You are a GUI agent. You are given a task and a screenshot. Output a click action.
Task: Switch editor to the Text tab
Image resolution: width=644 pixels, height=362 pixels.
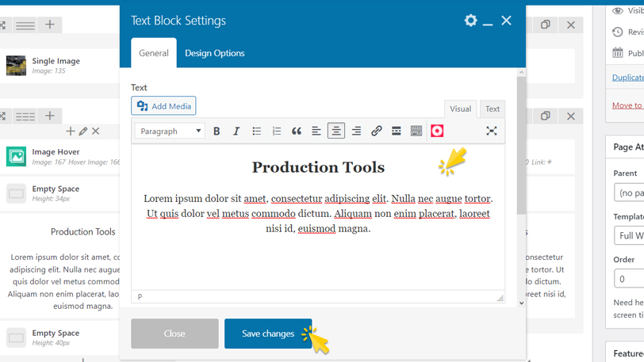click(x=493, y=109)
